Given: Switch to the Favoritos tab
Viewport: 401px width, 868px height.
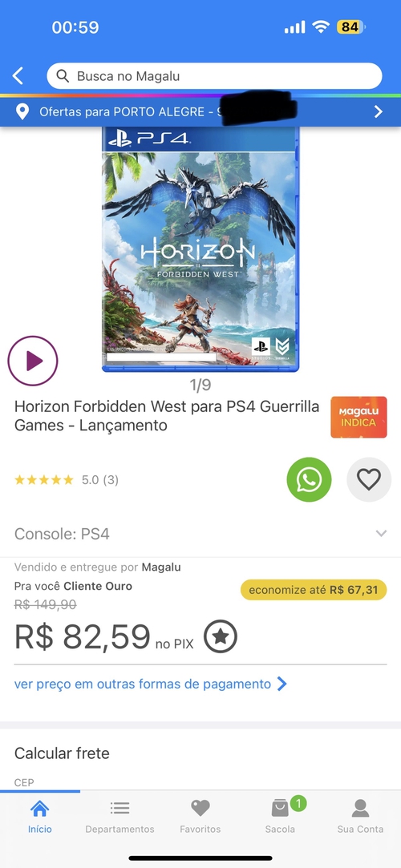Looking at the screenshot, I should [200, 817].
